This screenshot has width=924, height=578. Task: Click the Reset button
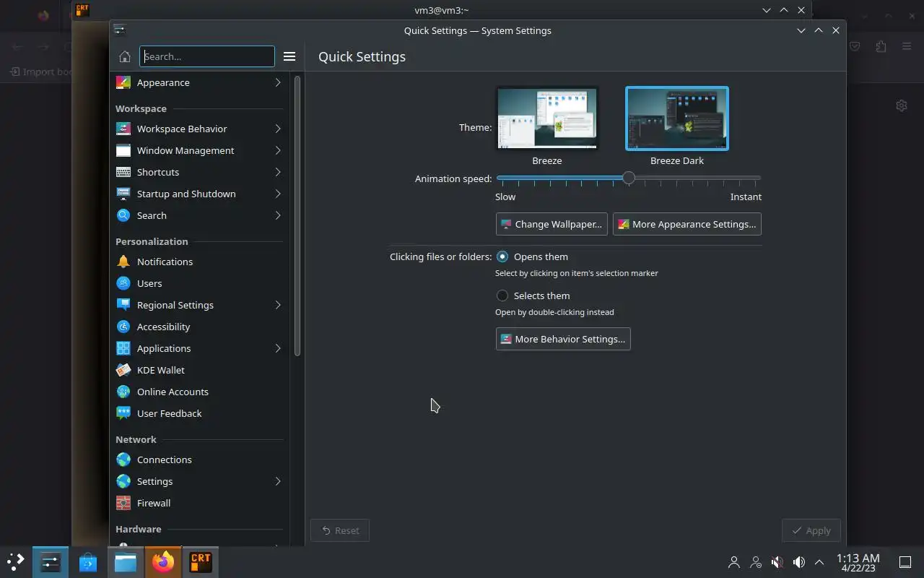[340, 530]
